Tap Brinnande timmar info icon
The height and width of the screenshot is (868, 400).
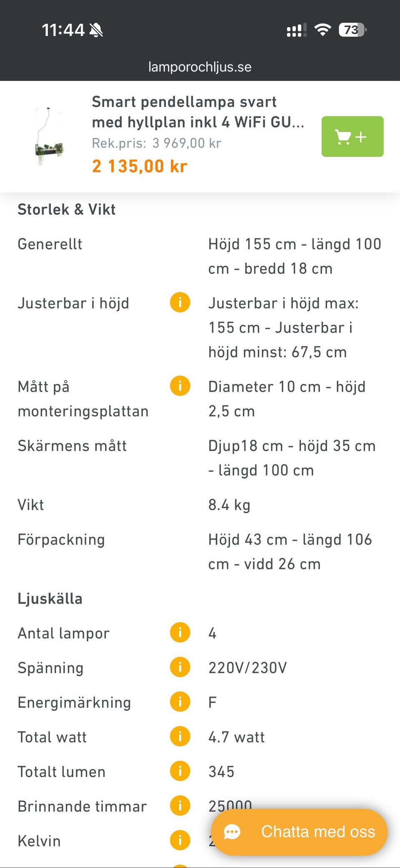coord(180,806)
